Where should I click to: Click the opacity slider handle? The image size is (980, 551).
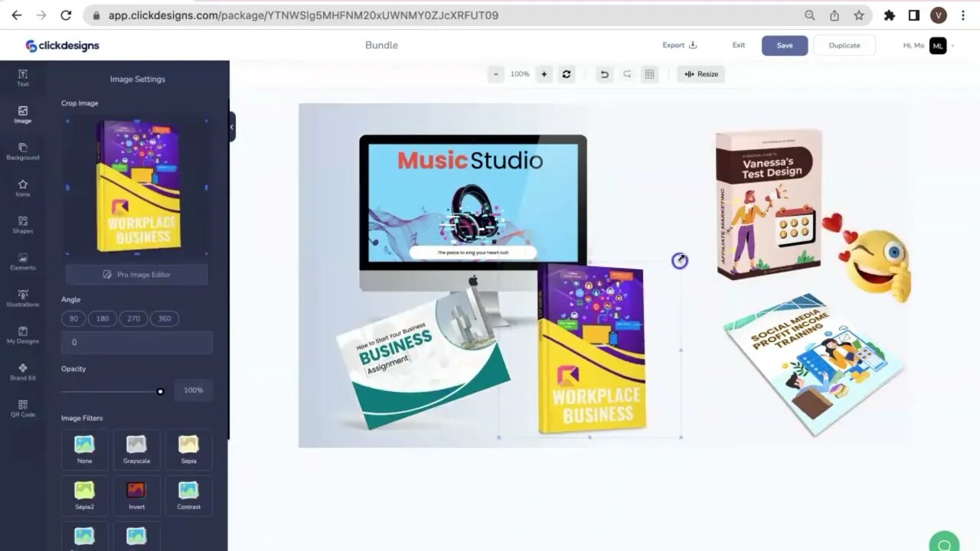coord(160,392)
